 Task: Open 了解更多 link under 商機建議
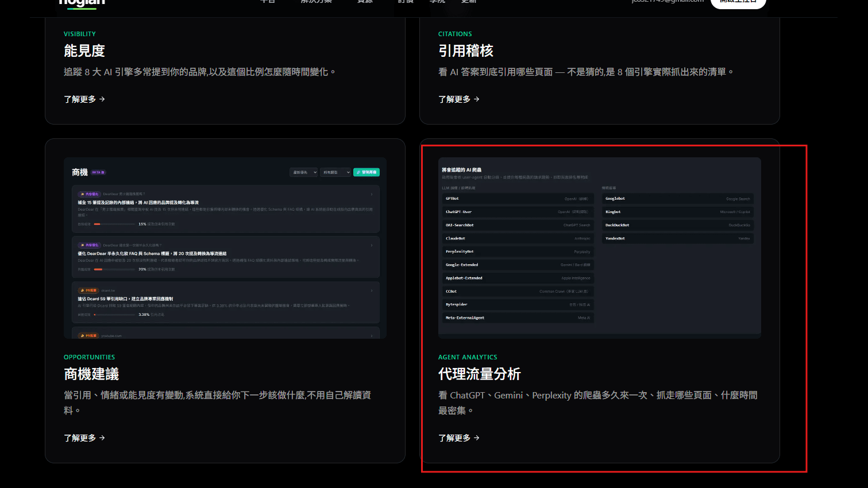click(84, 438)
